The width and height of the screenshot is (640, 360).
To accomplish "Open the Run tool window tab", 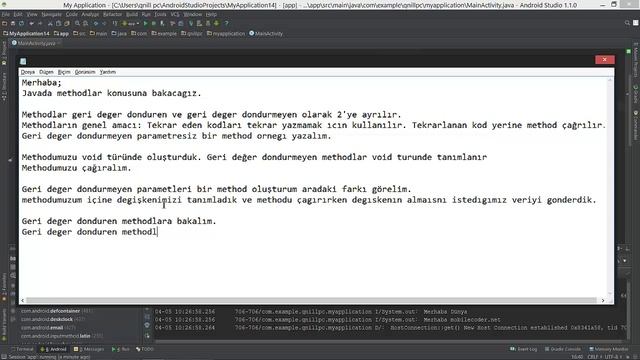I will [x=120, y=349].
